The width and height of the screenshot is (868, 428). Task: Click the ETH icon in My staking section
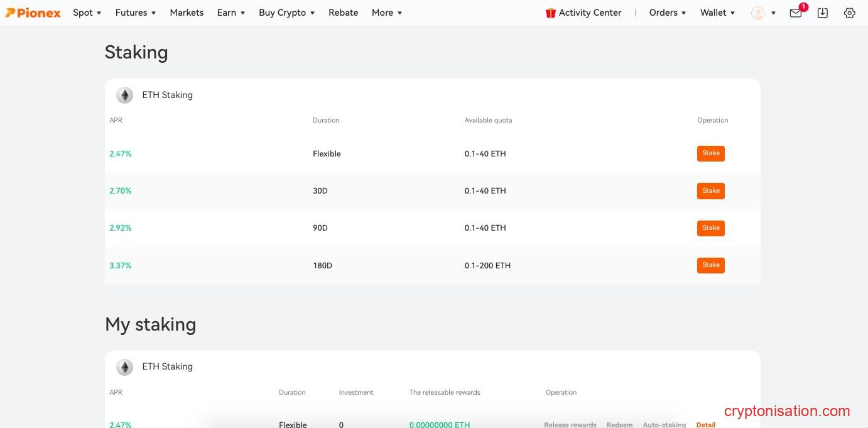click(x=124, y=366)
